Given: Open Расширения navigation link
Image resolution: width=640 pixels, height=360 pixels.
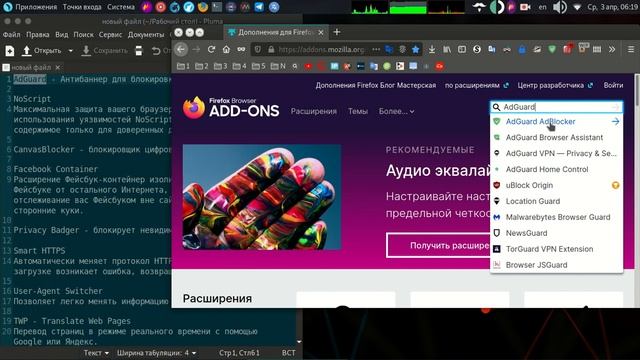Looking at the screenshot, I should [313, 111].
